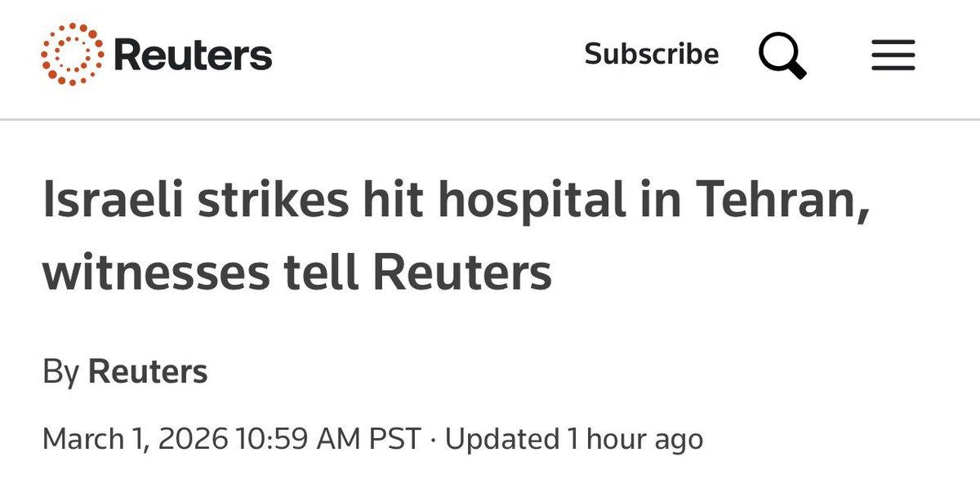Click the word "Israeli" in the headline
The width and height of the screenshot is (980, 483).
(113, 202)
